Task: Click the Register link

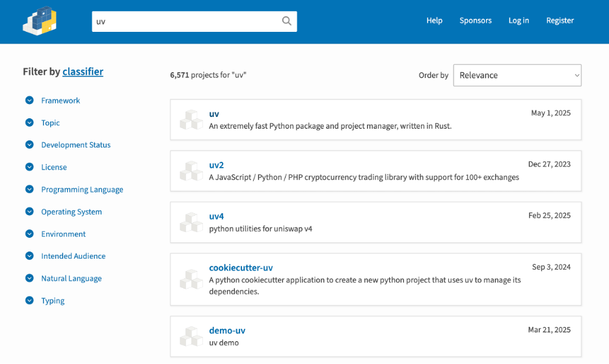Action: tap(560, 21)
